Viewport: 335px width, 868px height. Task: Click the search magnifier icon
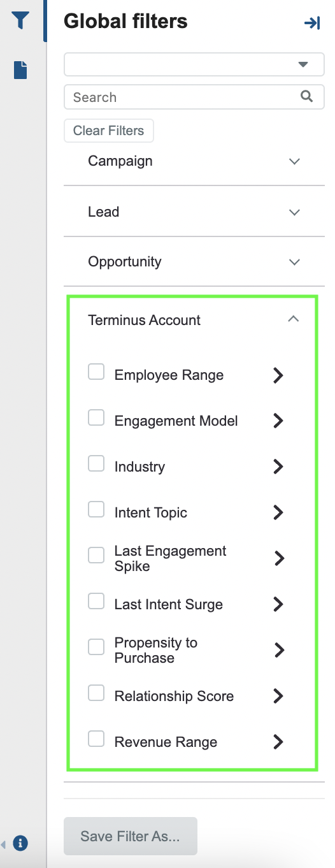tap(306, 96)
